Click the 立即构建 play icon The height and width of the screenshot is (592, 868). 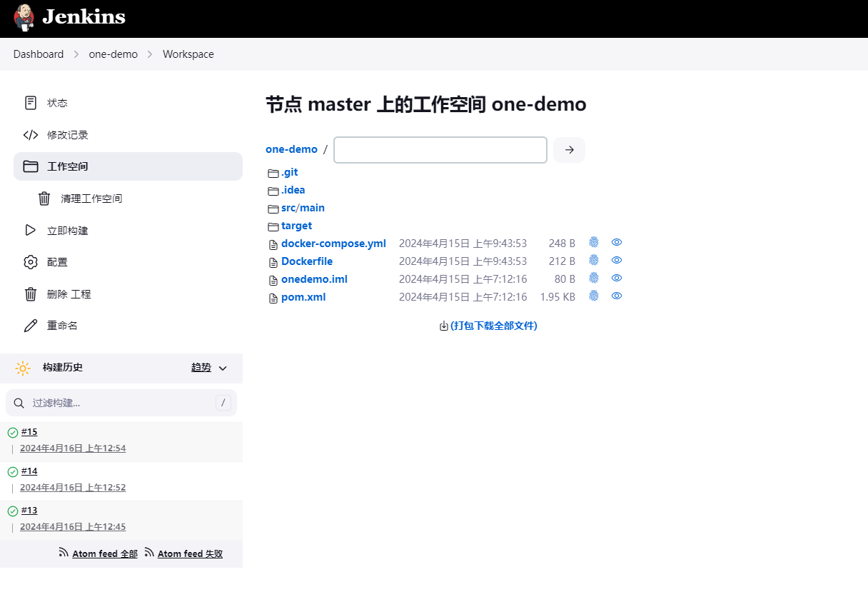point(30,231)
